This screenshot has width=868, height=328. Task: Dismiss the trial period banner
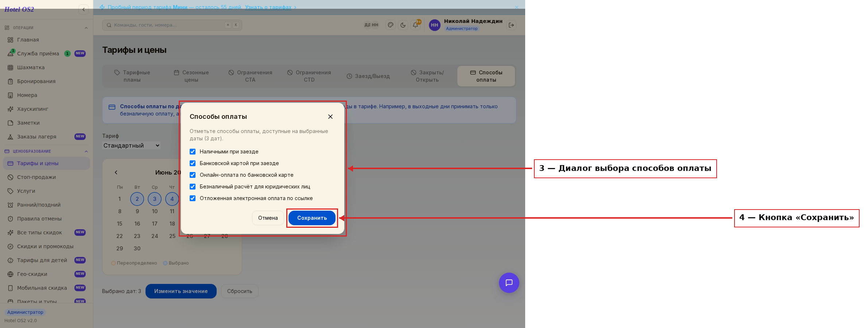pos(516,7)
